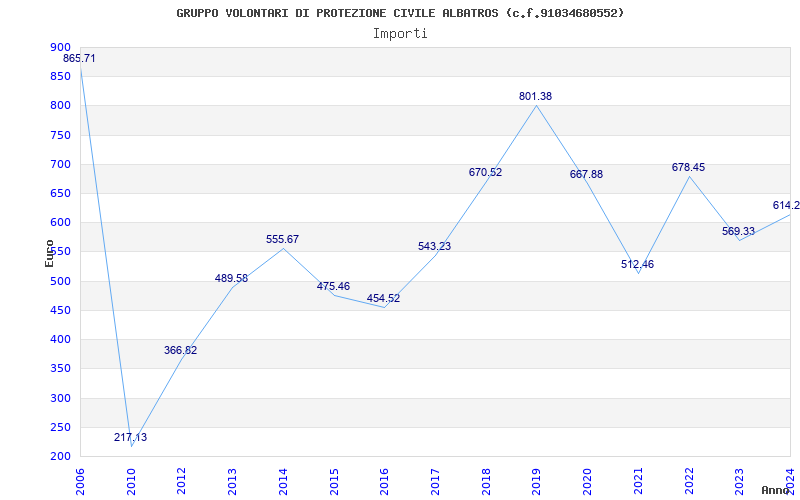Click the 700 y-axis tick label
Viewport: 800px width, 500px height.
[60, 164]
